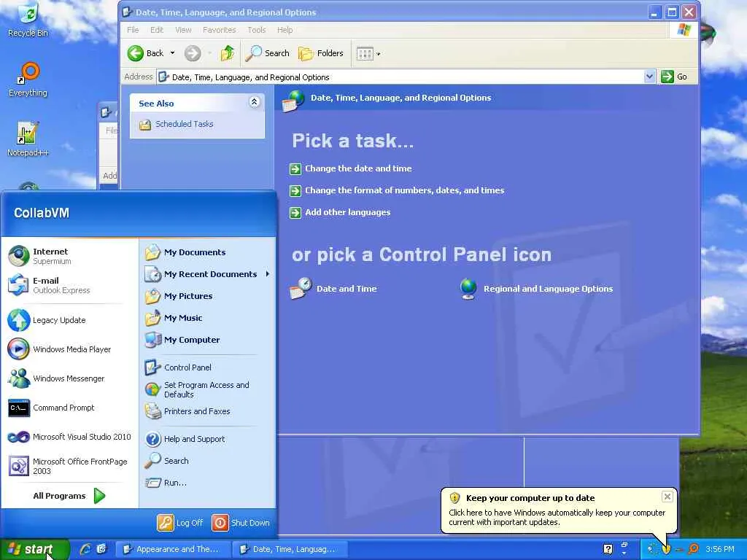Toggle the Folders toolbar button
747x560 pixels.
click(321, 53)
